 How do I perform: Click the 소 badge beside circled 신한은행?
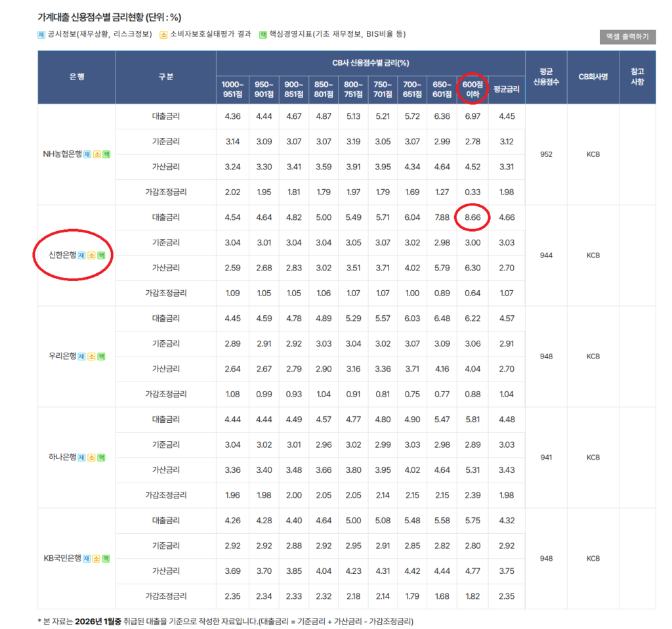tap(91, 255)
